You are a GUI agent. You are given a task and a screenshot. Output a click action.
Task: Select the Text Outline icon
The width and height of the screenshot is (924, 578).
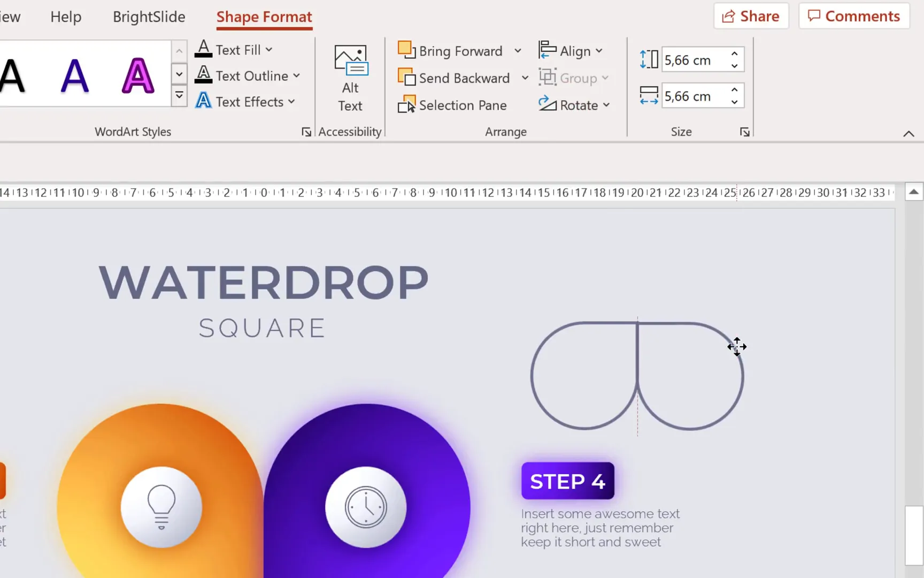pyautogui.click(x=203, y=75)
